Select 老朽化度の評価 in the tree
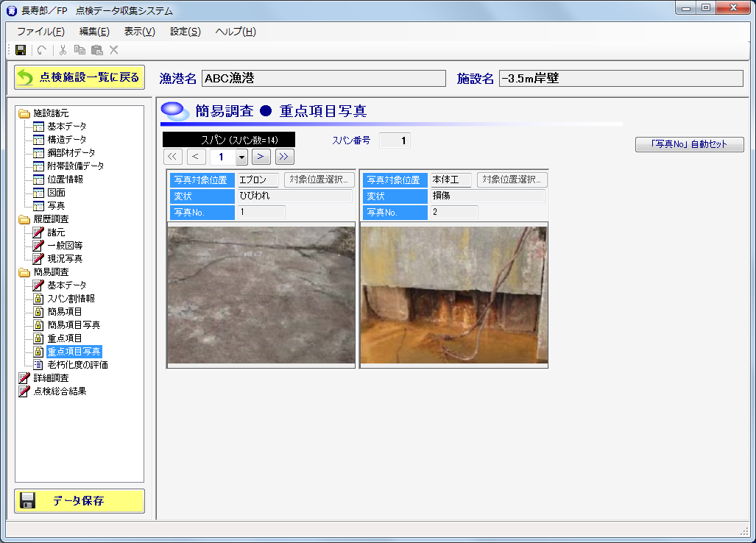This screenshot has width=756, height=543. pos(77,365)
